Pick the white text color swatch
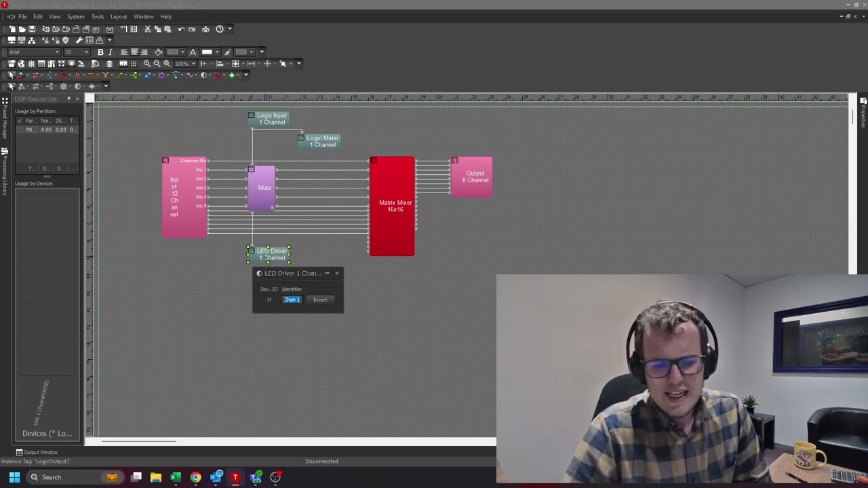This screenshot has width=868, height=488. click(207, 52)
